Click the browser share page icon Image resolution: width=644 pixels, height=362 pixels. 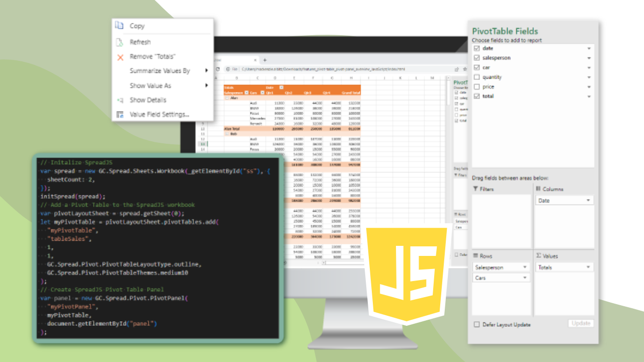tap(456, 69)
